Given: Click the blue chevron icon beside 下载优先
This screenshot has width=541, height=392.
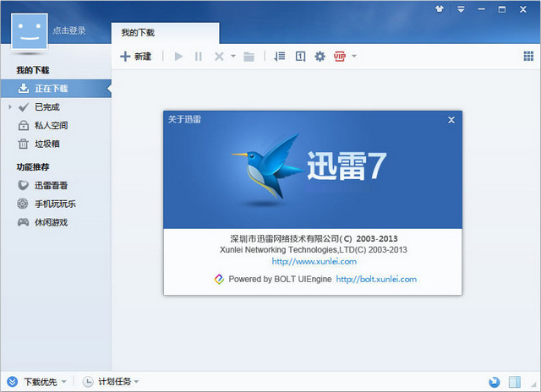Looking at the screenshot, I should click(12, 382).
